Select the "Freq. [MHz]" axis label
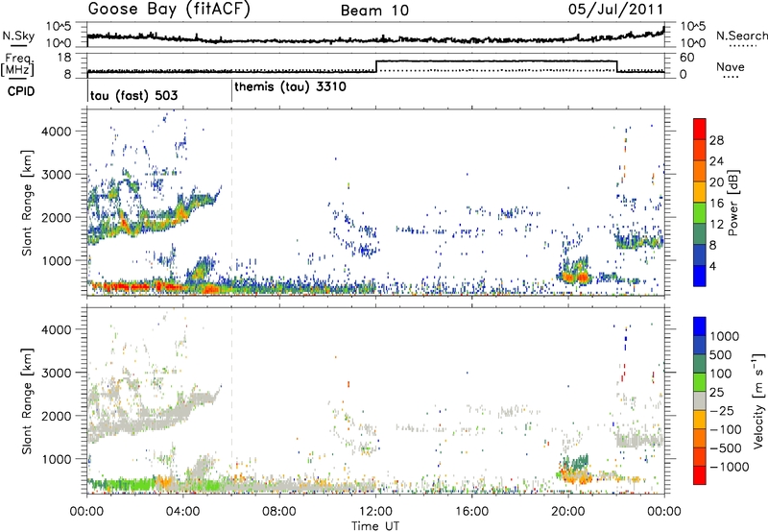The width and height of the screenshot is (768, 532). (17, 65)
